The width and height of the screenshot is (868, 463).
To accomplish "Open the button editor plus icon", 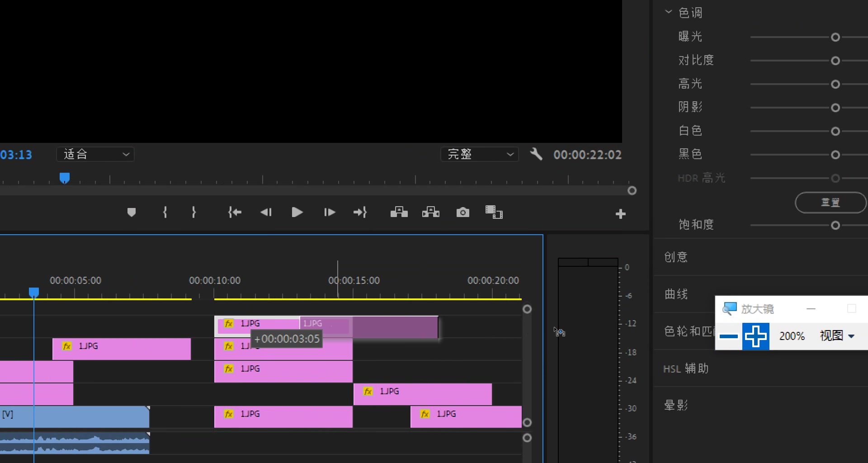I will tap(621, 214).
